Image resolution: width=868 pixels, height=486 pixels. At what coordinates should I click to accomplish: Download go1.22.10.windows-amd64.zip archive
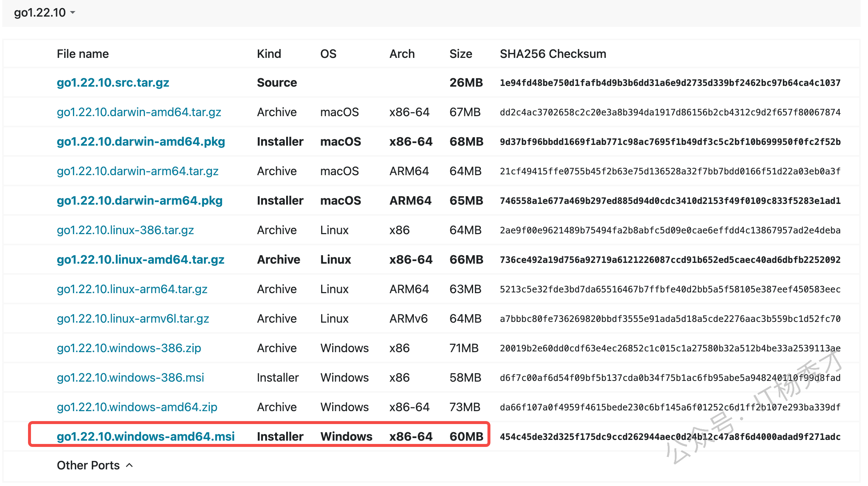tap(137, 407)
